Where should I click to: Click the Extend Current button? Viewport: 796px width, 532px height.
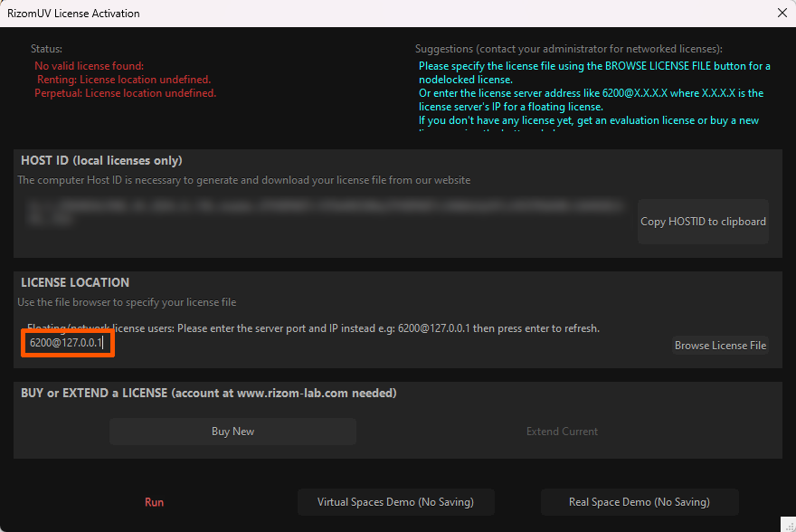pos(562,432)
